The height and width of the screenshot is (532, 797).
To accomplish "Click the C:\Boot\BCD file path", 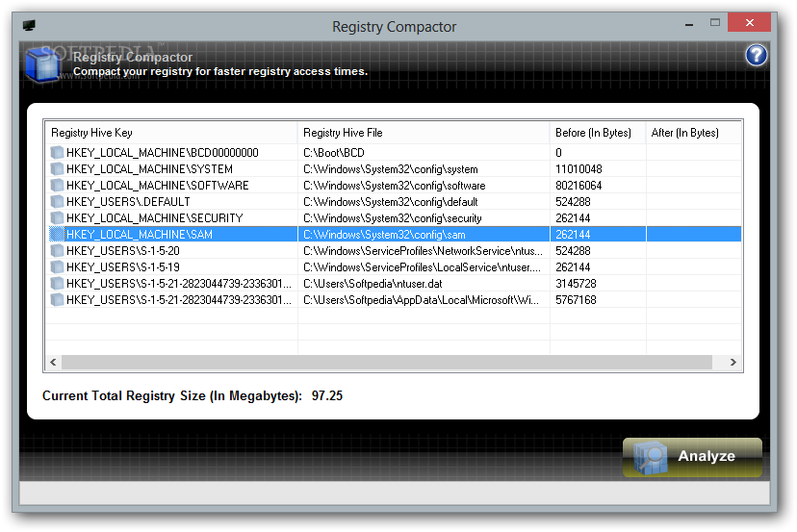I will pyautogui.click(x=334, y=152).
